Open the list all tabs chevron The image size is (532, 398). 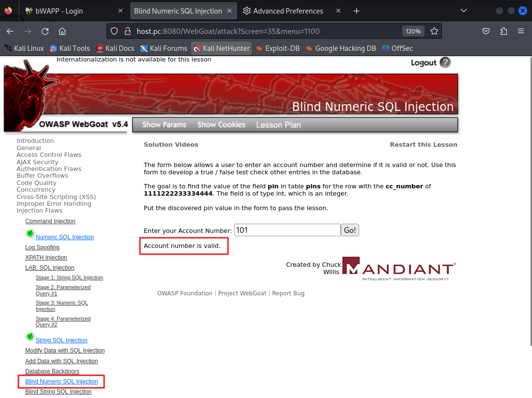click(x=463, y=11)
